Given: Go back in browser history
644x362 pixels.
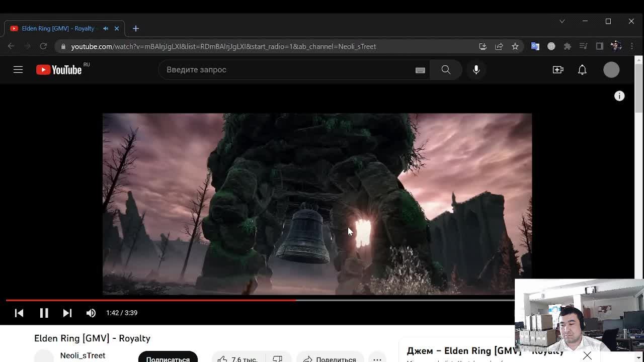Looking at the screenshot, I should [11, 46].
